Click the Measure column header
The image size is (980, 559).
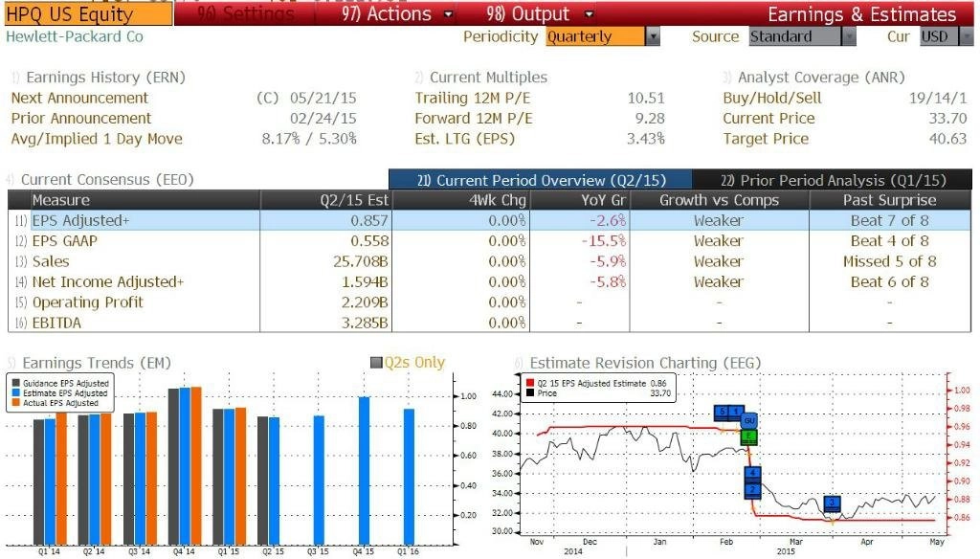point(145,200)
